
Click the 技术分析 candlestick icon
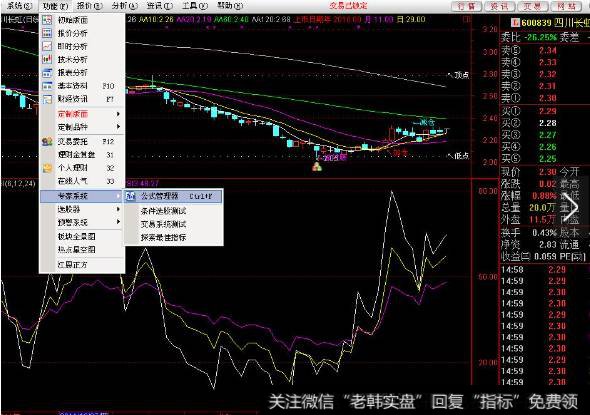click(47, 59)
